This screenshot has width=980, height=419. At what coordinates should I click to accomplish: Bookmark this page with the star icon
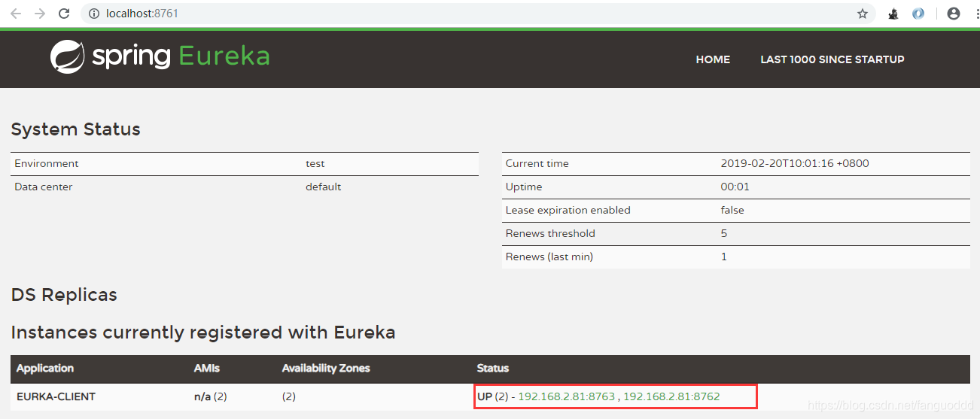click(x=863, y=14)
